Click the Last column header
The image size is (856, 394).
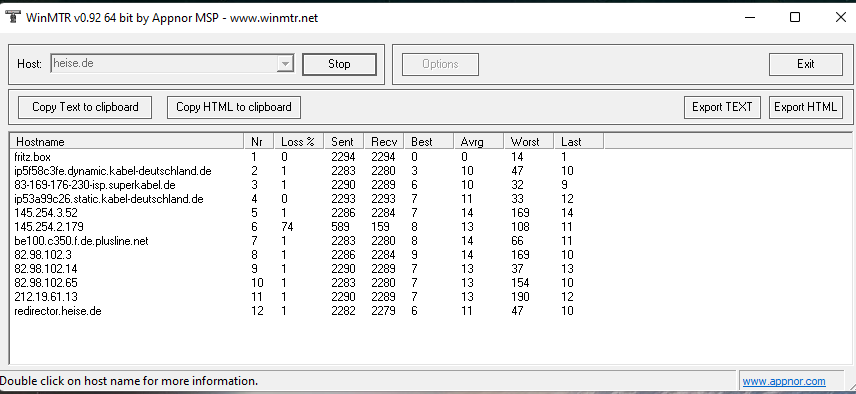pos(579,141)
